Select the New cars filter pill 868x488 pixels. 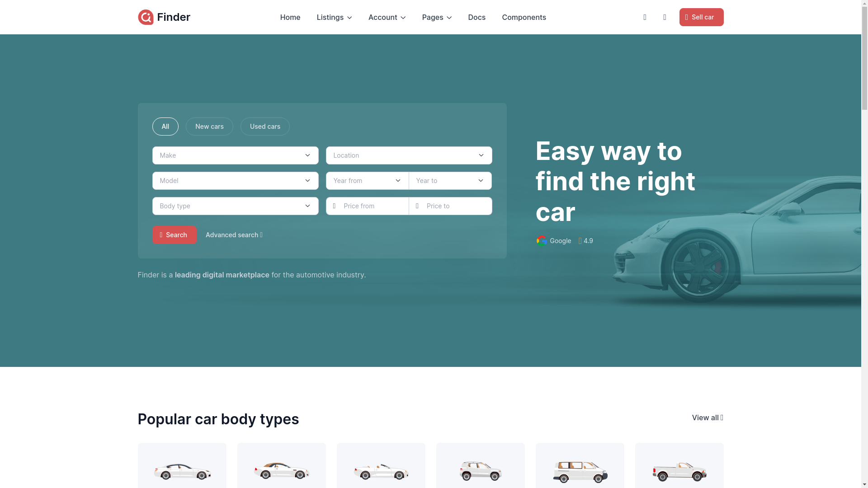[x=209, y=127]
